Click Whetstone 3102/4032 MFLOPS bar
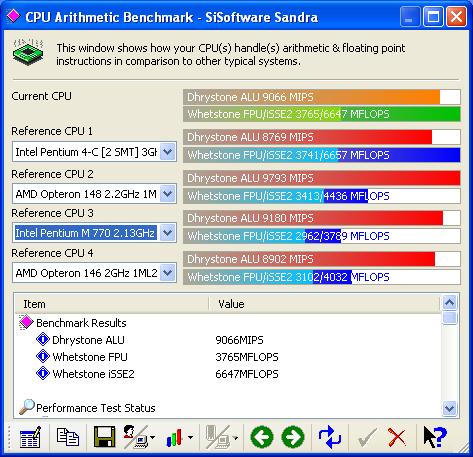The width and height of the screenshot is (473, 457). click(322, 277)
